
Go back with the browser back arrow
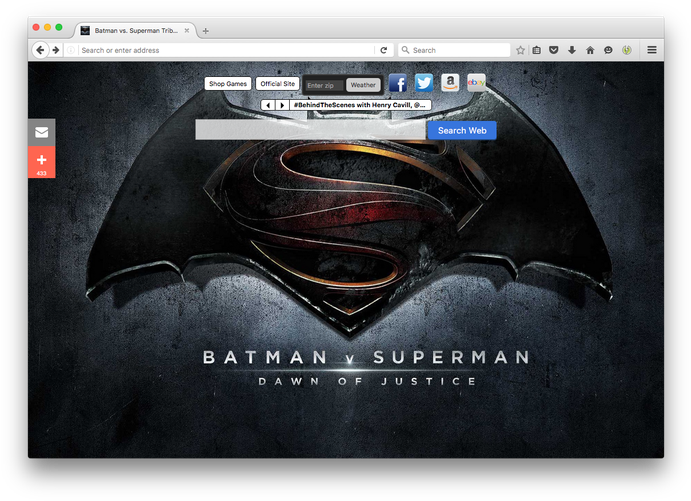40,50
